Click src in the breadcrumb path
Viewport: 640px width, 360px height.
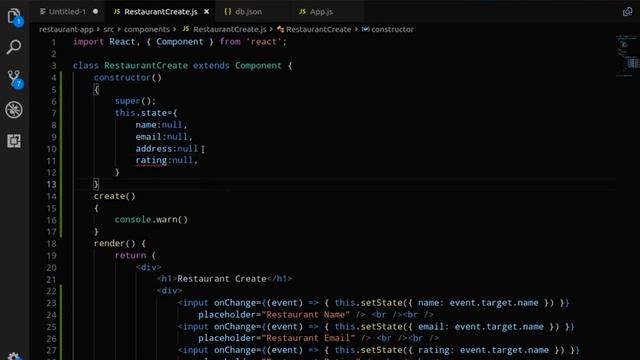109,29
